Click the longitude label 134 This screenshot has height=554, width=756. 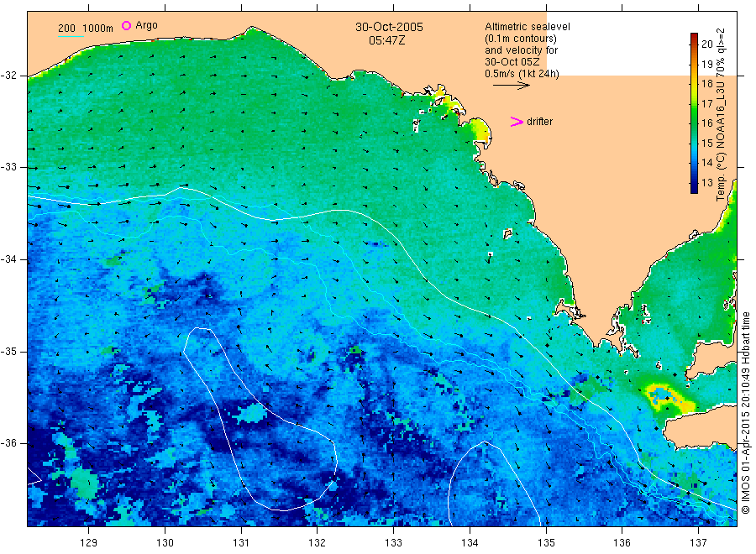coord(470,542)
